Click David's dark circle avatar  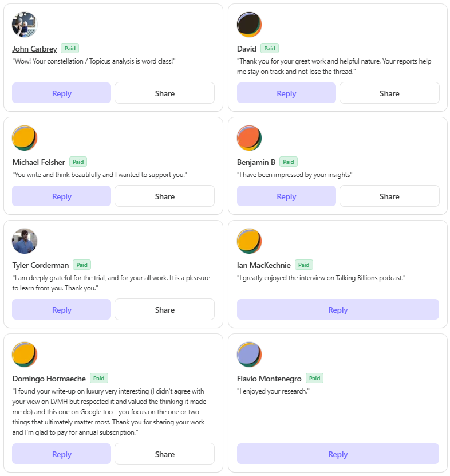[x=249, y=25]
